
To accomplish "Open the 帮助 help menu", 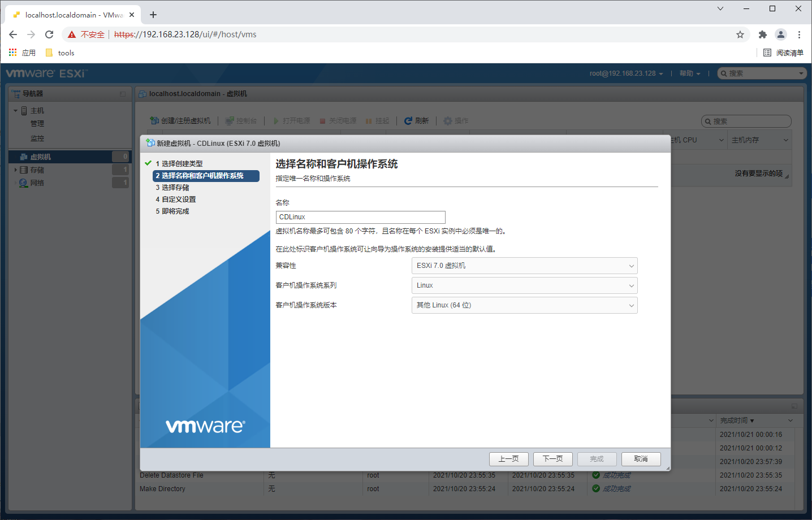I will coord(690,73).
